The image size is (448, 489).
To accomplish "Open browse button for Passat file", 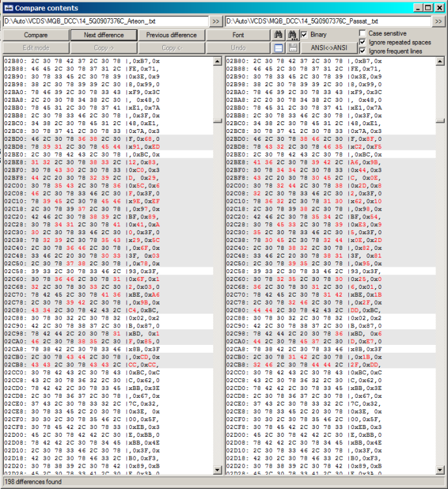I will [x=438, y=22].
